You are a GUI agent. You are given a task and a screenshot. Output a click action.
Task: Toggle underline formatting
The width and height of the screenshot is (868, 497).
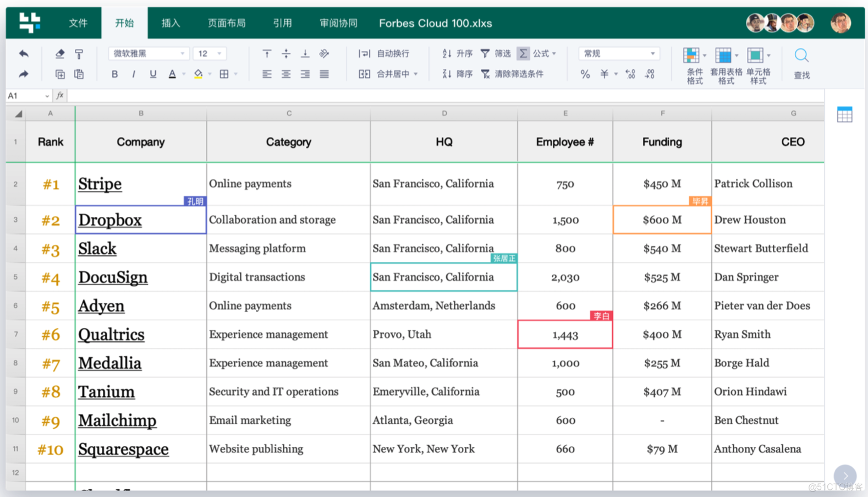pyautogui.click(x=153, y=74)
